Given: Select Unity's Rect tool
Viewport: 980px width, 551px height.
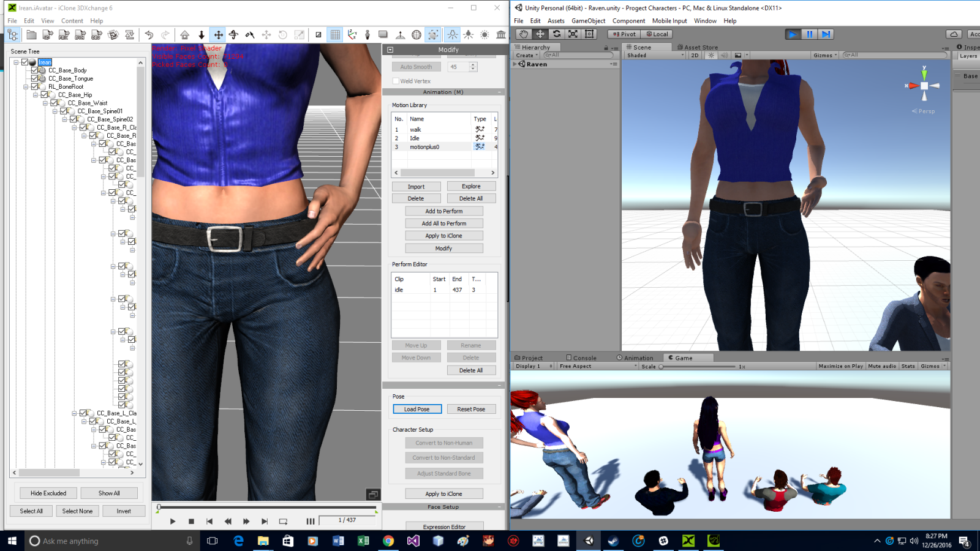Looking at the screenshot, I should pos(589,34).
